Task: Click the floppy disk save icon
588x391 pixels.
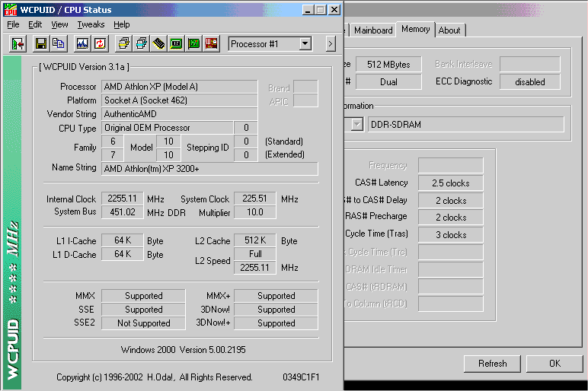Action: [x=41, y=44]
